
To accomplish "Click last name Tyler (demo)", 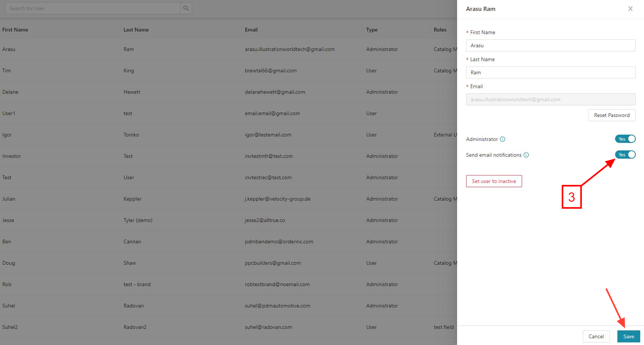I will [x=138, y=220].
